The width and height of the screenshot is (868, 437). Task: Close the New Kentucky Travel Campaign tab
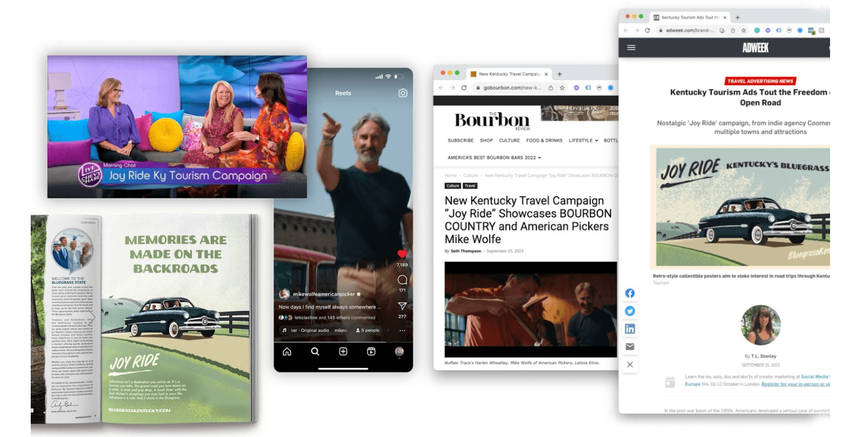[546, 74]
